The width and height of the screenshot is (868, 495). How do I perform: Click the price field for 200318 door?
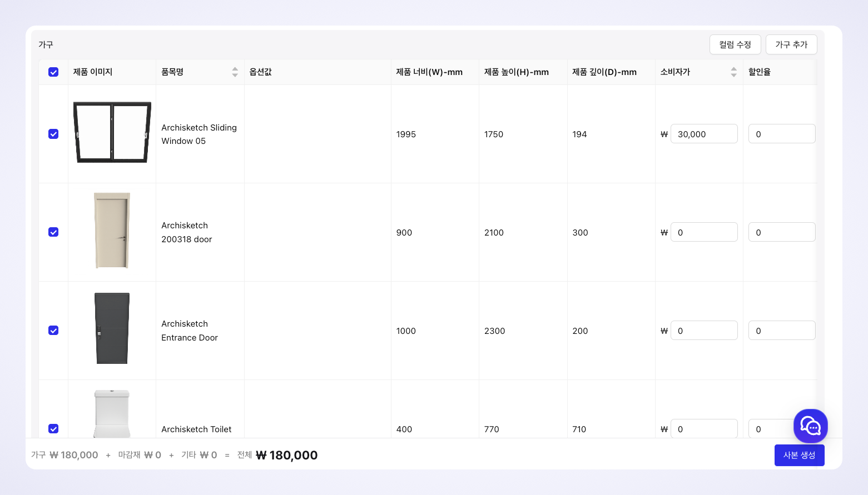pyautogui.click(x=703, y=232)
